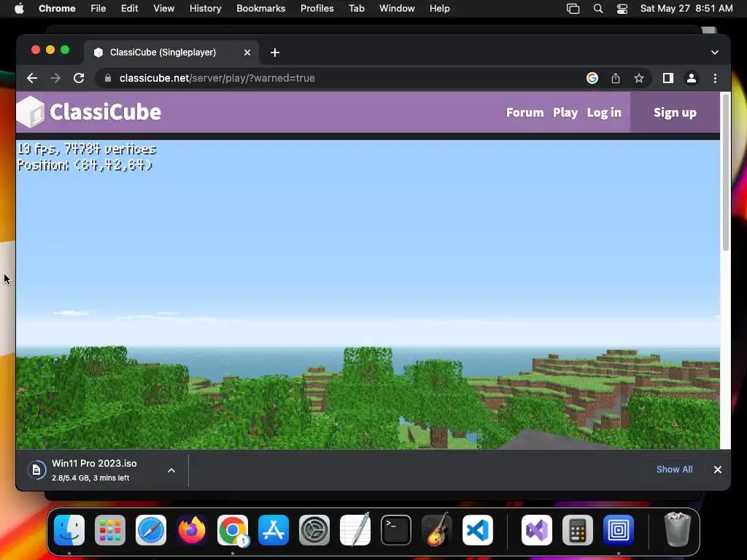Screen dimensions: 747x560
Task: Open Stage Manager icon in menu bar
Action: coord(573,9)
